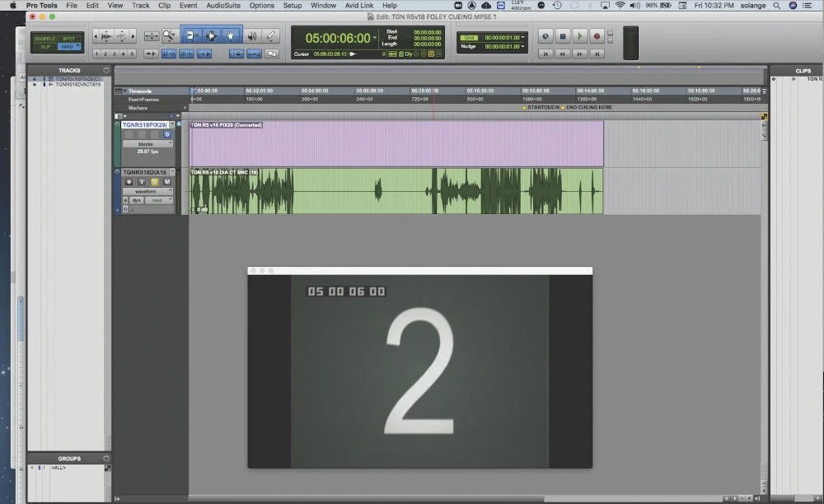Open the blocks track view dropdown

point(147,144)
